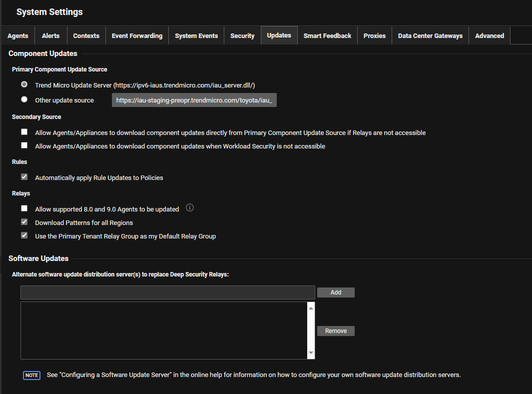Go to the Event Forwarding tab
Image resolution: width=532 pixels, height=394 pixels.
[x=136, y=35]
